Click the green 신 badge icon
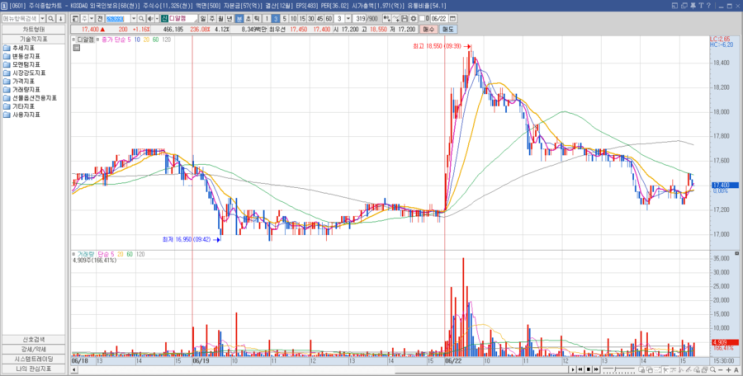The height and width of the screenshot is (376, 743). 164,18
